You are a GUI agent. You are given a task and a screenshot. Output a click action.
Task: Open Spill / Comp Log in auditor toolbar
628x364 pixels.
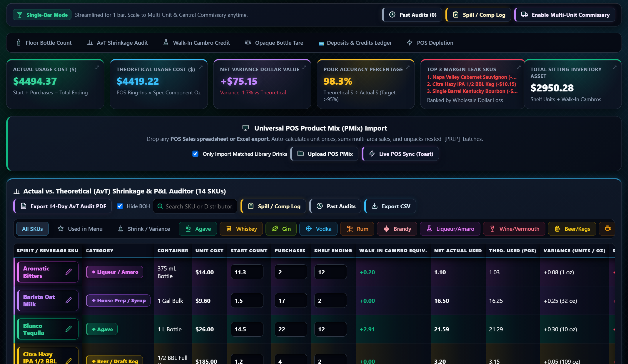(x=273, y=206)
